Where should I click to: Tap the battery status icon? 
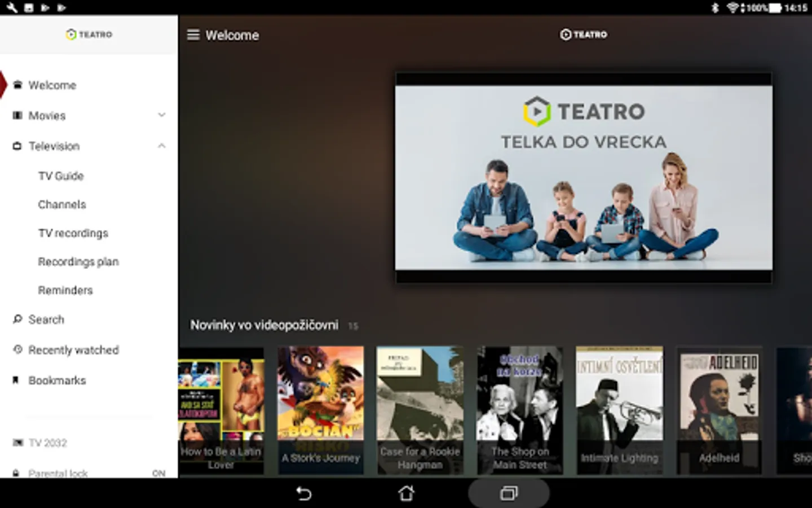coord(776,8)
